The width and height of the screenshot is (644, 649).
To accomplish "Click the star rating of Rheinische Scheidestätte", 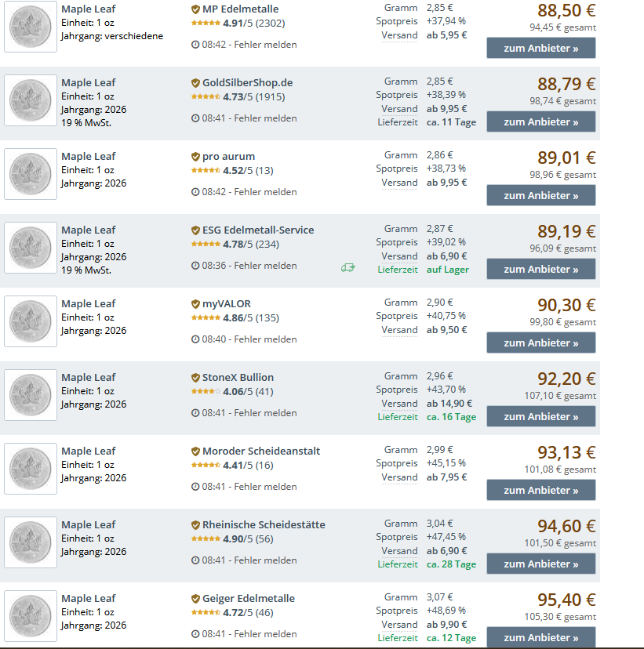I will click(206, 539).
